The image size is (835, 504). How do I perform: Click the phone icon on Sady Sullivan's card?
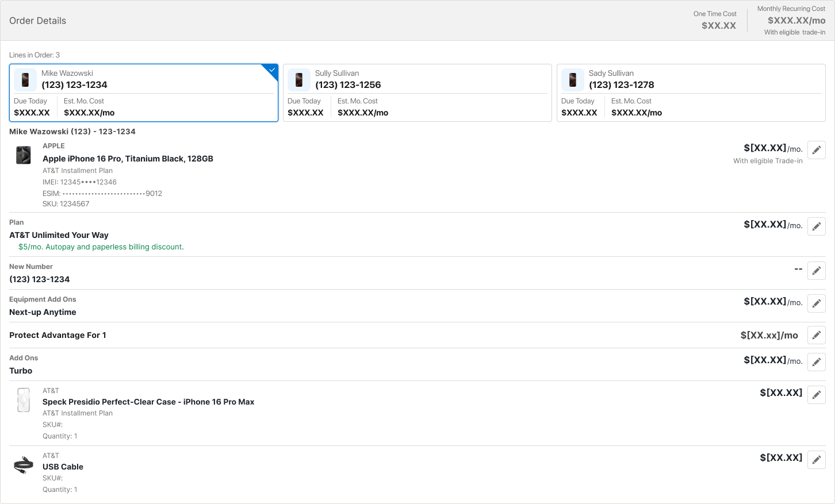click(573, 80)
